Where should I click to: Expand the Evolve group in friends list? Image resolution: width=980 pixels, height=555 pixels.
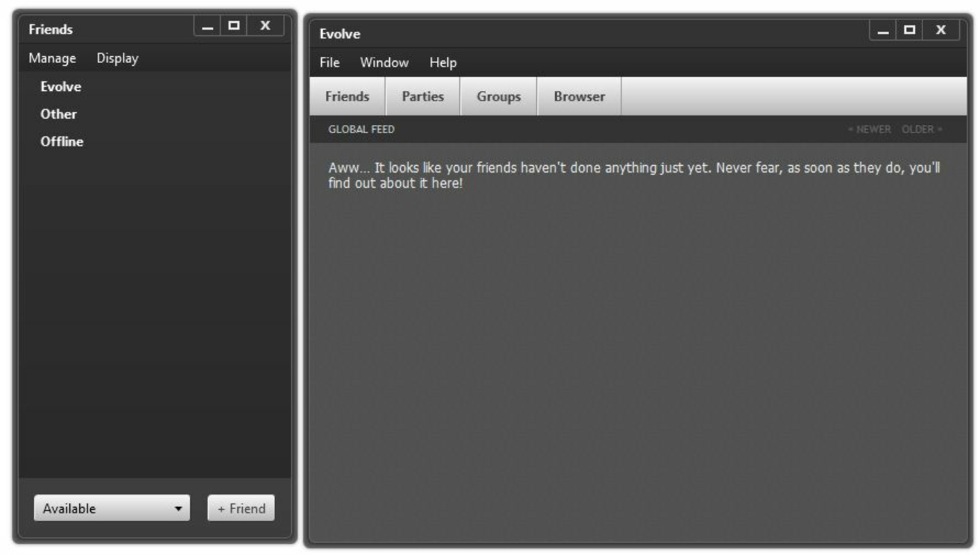point(61,87)
